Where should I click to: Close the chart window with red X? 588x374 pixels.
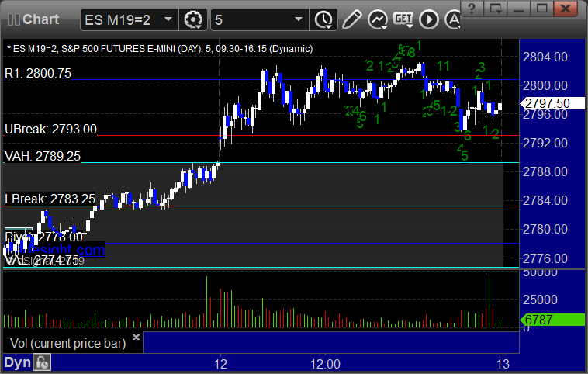pyautogui.click(x=566, y=9)
